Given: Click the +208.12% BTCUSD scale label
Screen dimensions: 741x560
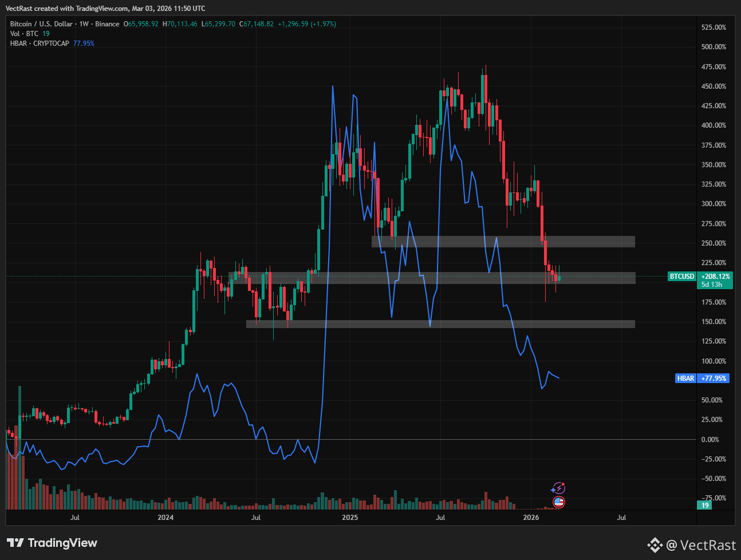Looking at the screenshot, I should pyautogui.click(x=716, y=277).
